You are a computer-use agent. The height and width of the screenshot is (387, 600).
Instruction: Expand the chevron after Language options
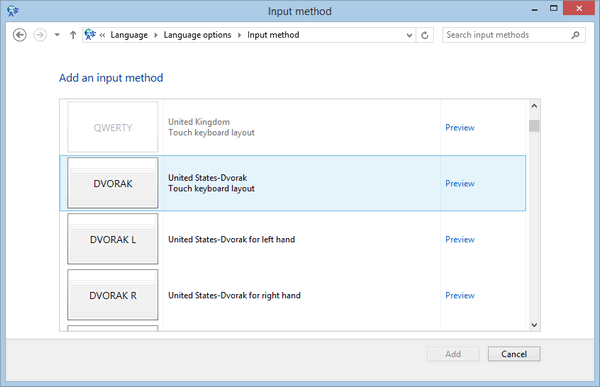[x=239, y=35]
